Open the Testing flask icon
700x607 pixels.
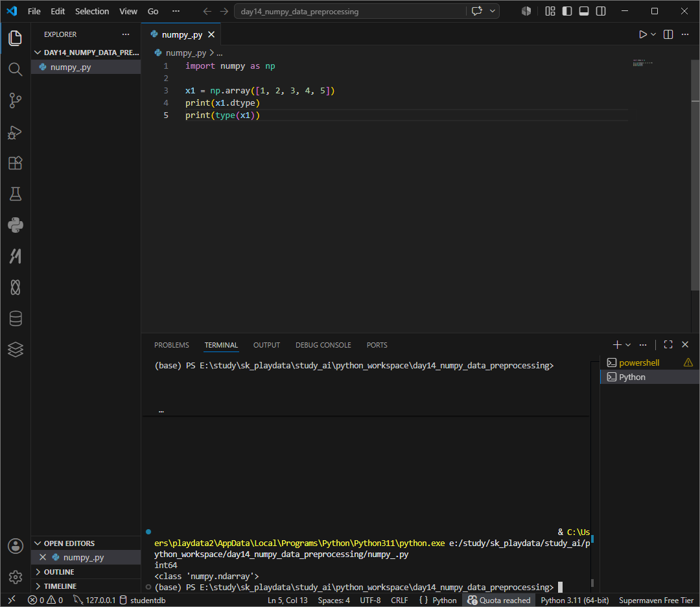click(x=15, y=194)
